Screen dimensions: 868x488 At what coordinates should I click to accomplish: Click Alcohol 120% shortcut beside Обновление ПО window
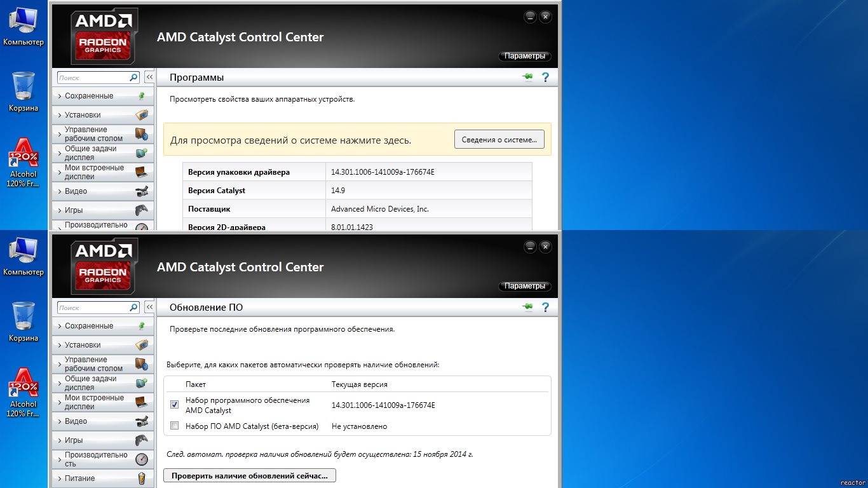tap(24, 393)
